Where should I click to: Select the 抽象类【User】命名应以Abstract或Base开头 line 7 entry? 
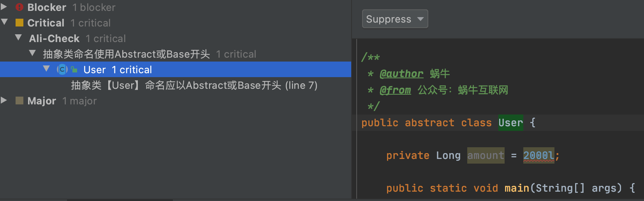(194, 85)
